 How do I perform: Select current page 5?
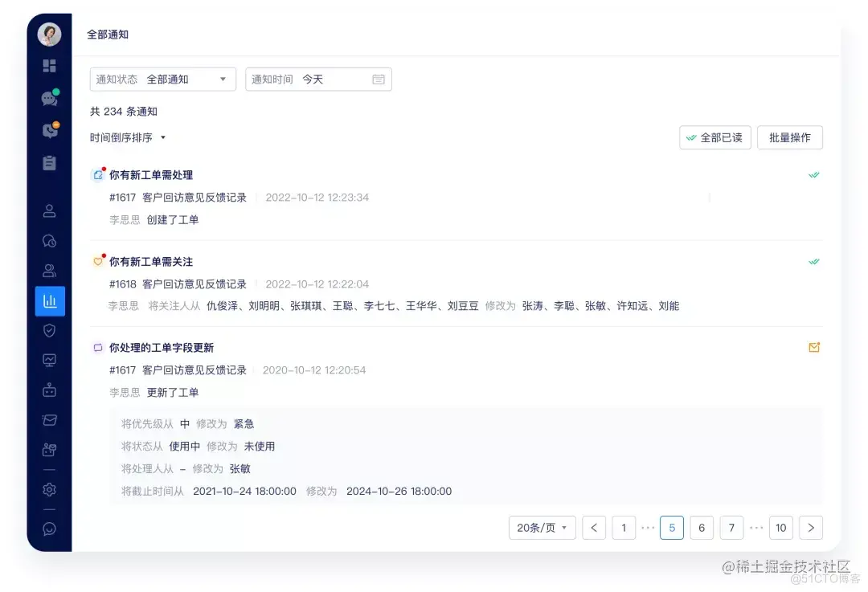(x=672, y=528)
